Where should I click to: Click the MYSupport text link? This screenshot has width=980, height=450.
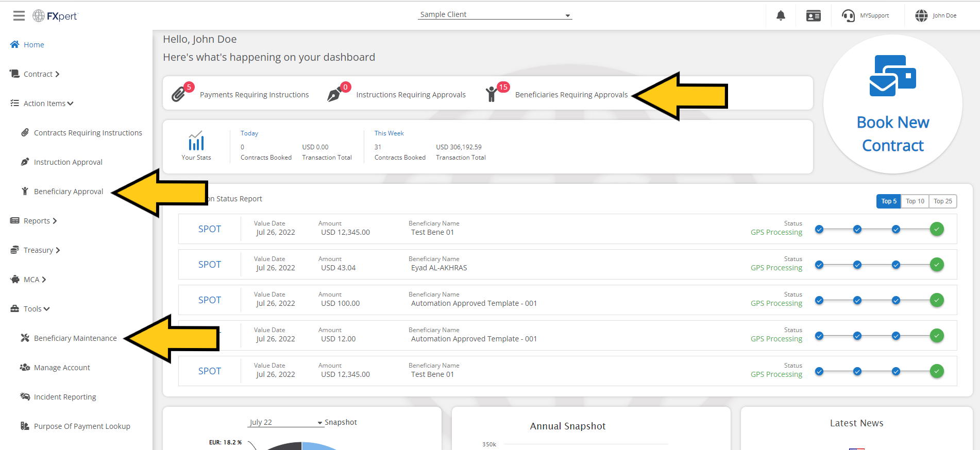(874, 15)
